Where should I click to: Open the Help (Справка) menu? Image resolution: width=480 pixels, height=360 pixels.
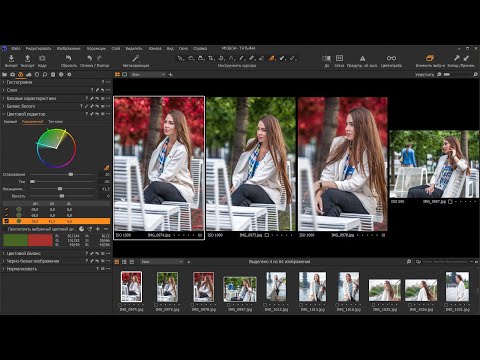pyautogui.click(x=200, y=49)
